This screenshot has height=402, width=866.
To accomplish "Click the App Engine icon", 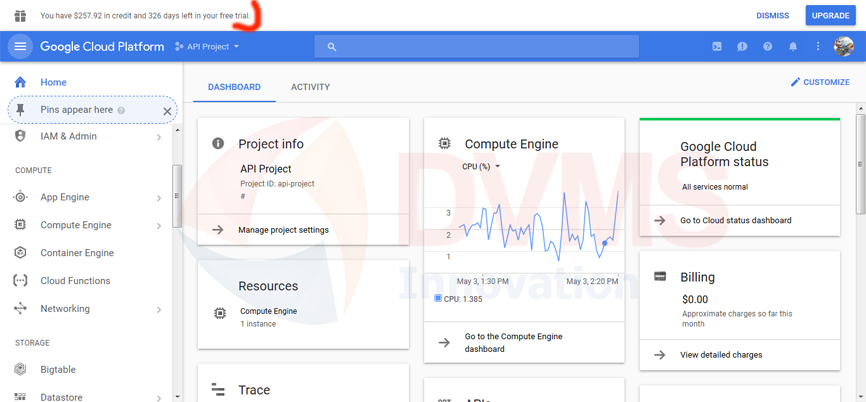I will tap(20, 197).
